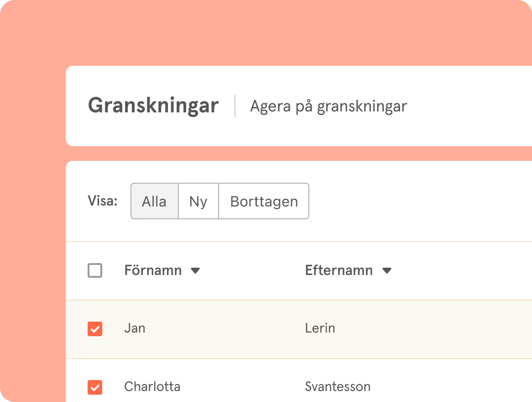Screen dimensions: 532x402
Task: Click the sort arrow beside Efternamn
Action: (387, 271)
